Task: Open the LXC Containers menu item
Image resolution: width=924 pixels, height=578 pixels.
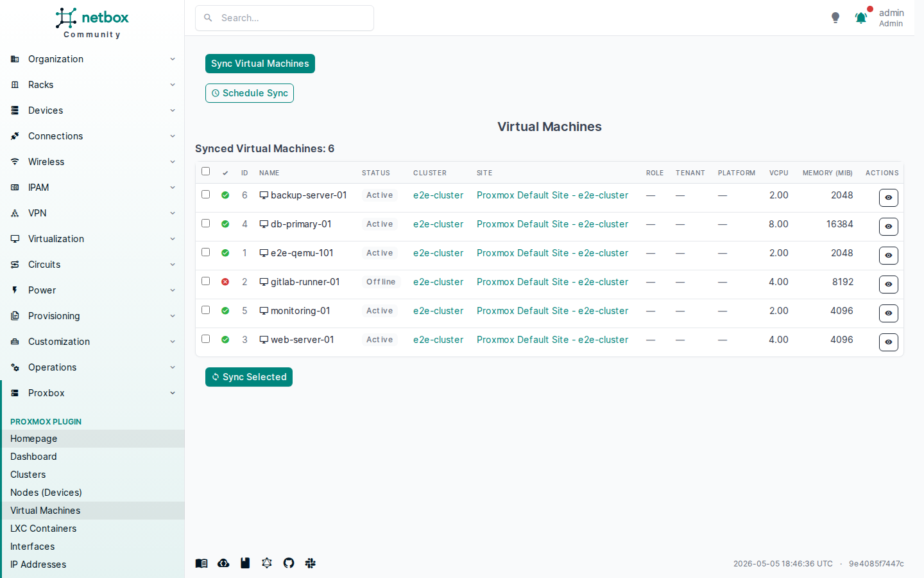Action: (x=92, y=529)
